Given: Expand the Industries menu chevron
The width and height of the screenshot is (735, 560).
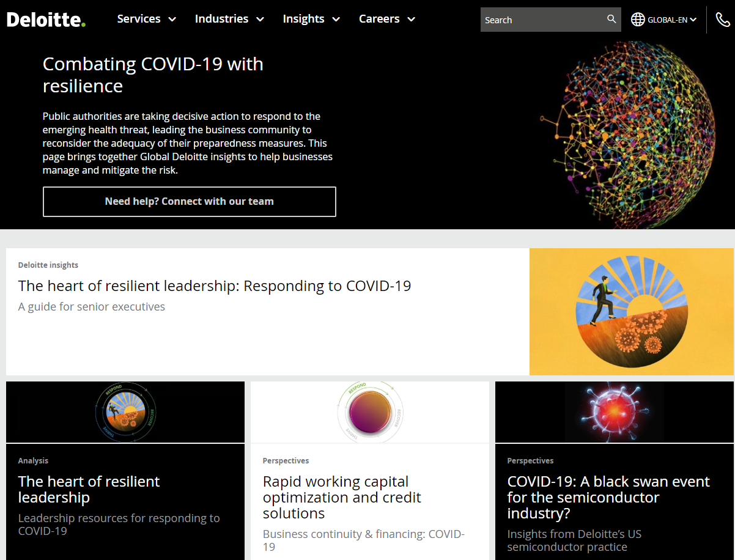Looking at the screenshot, I should pyautogui.click(x=260, y=20).
